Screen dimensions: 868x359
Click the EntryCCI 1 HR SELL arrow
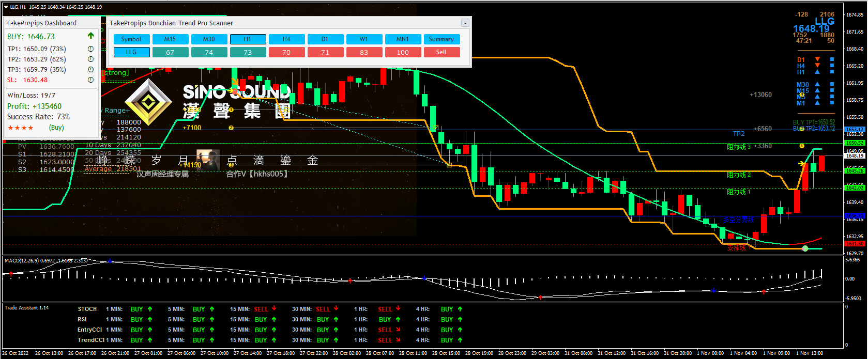click(x=398, y=330)
